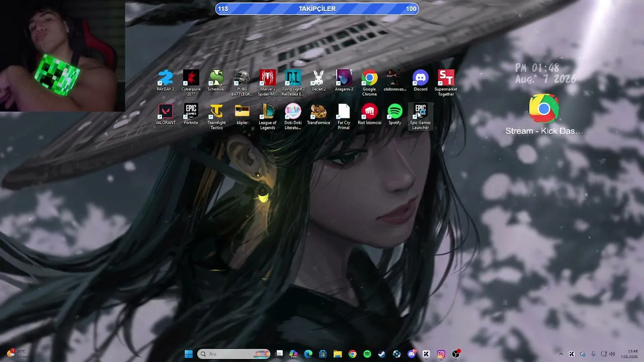Open the hexagon app next to Steam on the taskbar
Screen dimensions: 644x362
[x=397, y=354]
